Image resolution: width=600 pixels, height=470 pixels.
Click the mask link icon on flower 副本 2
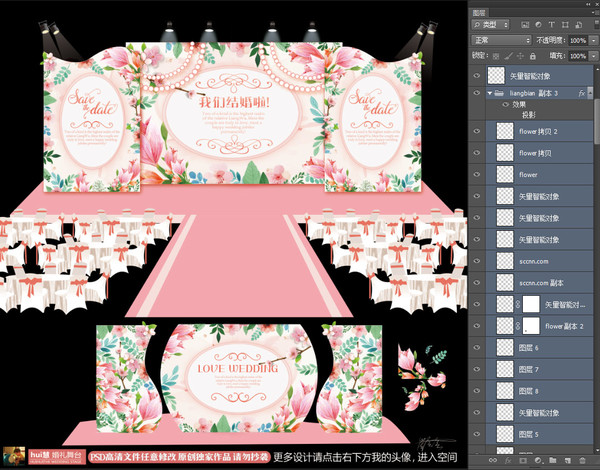pos(518,326)
